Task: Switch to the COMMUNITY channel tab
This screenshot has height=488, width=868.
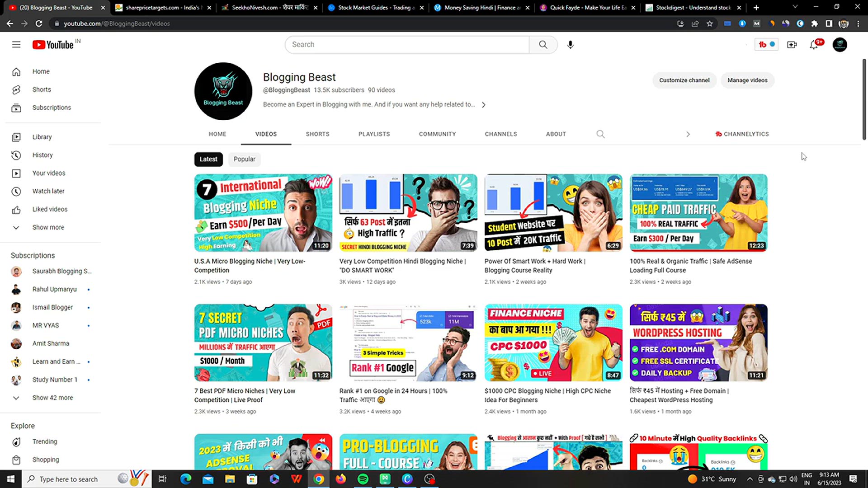Action: coord(437,134)
